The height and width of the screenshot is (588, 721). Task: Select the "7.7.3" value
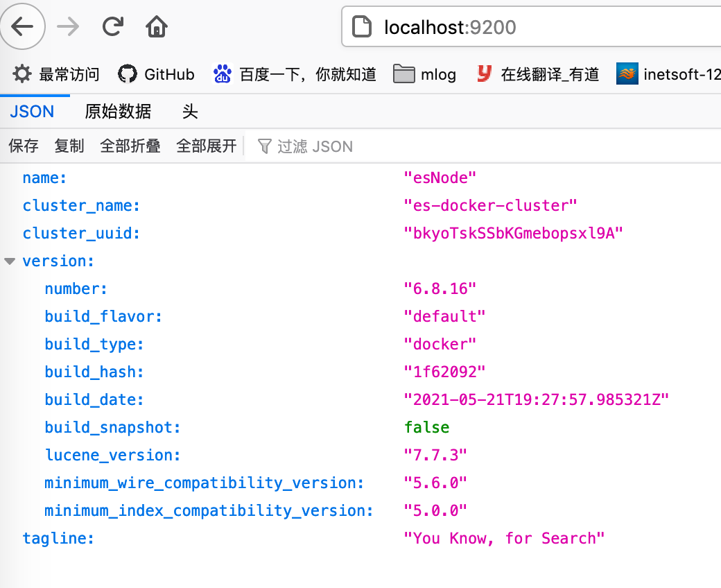(435, 455)
